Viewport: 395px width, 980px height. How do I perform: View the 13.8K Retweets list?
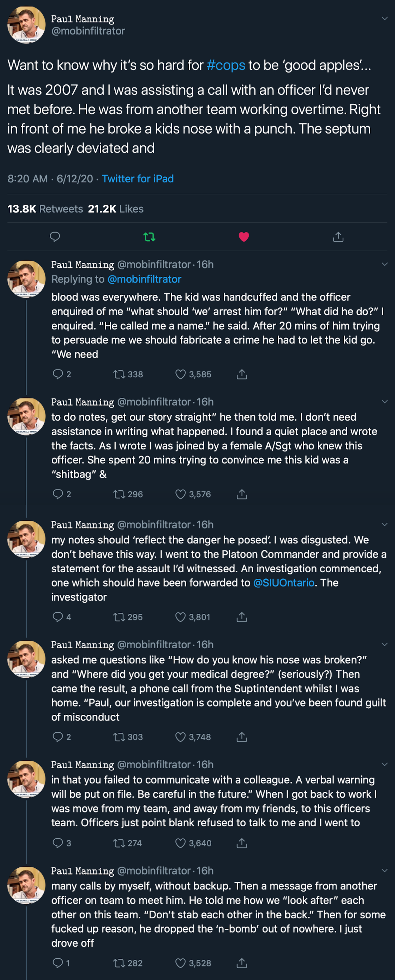(x=45, y=209)
